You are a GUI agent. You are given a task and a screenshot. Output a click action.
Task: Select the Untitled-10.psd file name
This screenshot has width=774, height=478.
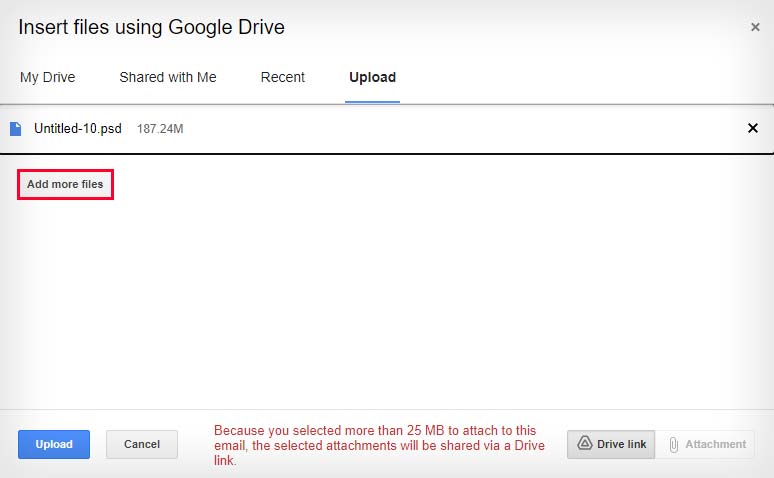click(77, 129)
